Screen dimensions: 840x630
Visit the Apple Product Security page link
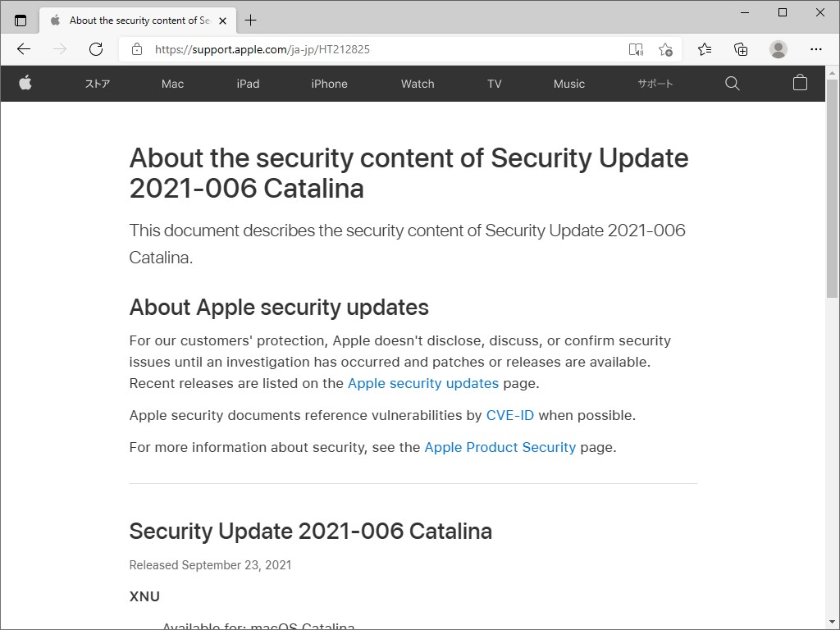pyautogui.click(x=500, y=447)
